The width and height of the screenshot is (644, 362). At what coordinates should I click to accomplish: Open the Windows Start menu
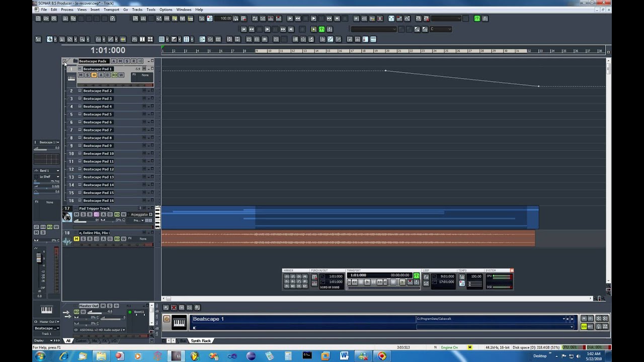[40, 356]
